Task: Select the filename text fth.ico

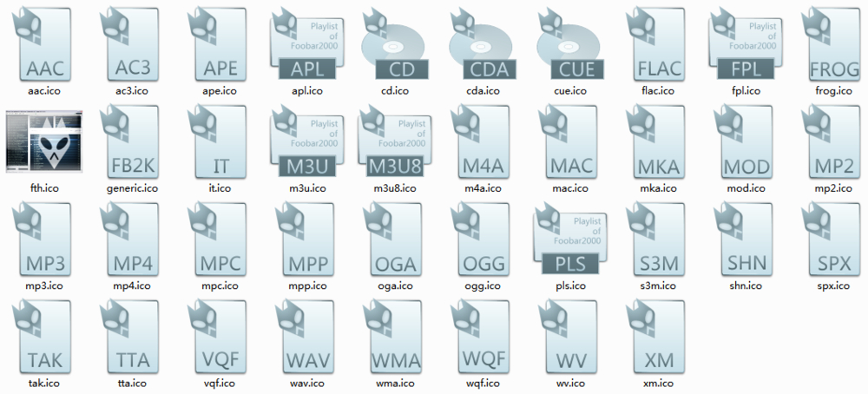Action: click(44, 188)
